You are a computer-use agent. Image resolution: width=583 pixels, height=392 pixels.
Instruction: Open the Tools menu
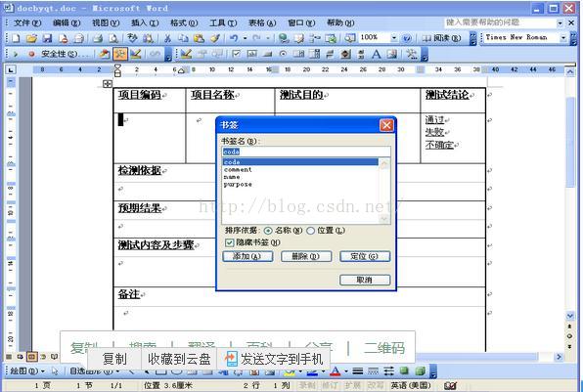tap(223, 23)
